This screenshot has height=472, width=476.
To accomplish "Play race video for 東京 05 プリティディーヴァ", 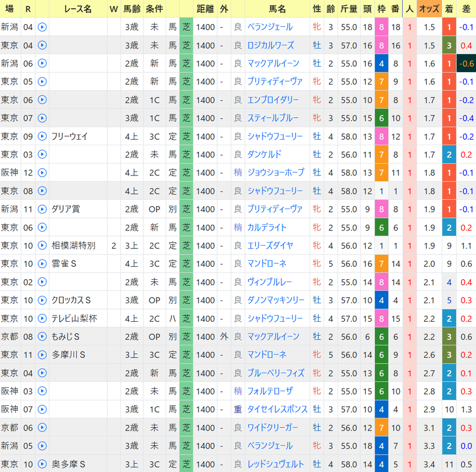I will pos(42,82).
